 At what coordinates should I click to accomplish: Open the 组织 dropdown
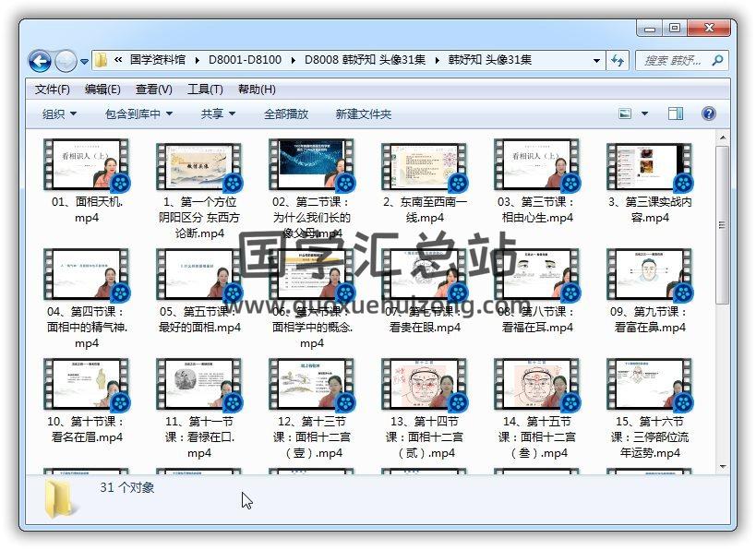point(60,114)
